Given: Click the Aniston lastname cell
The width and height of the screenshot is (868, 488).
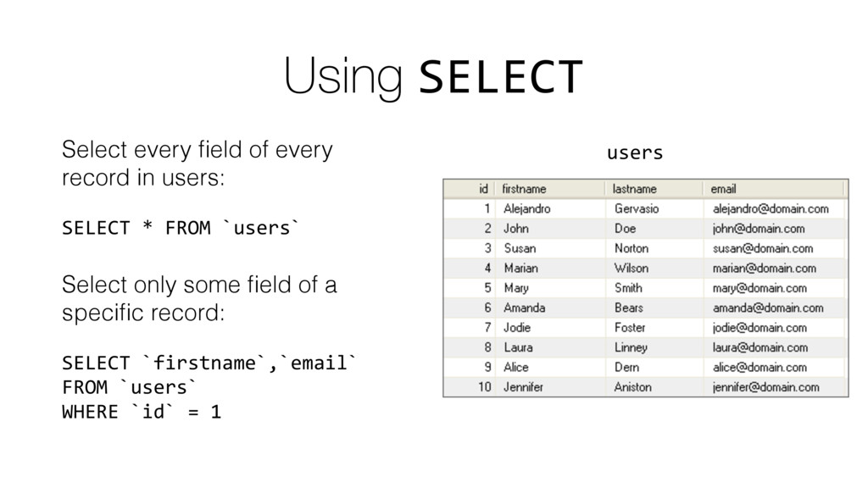Looking at the screenshot, I should pos(654,387).
